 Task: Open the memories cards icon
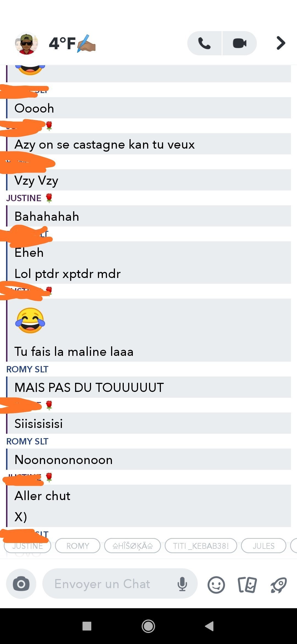point(247,585)
